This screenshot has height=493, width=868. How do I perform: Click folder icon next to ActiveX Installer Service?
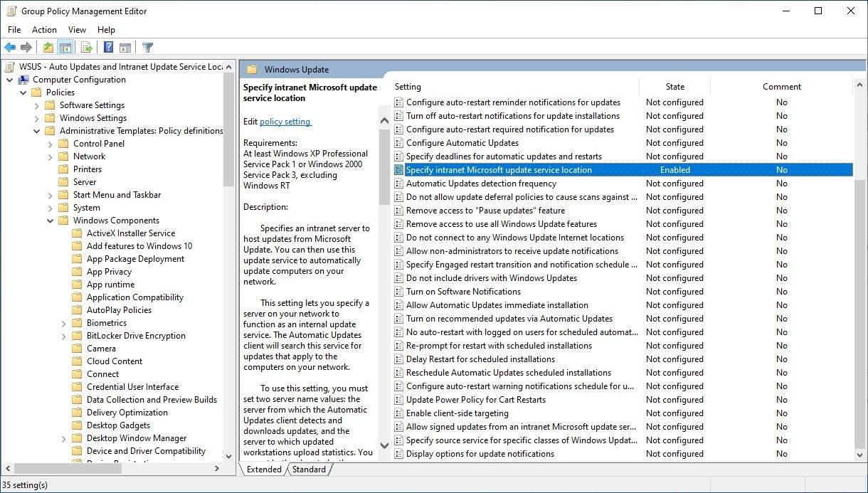pyautogui.click(x=77, y=233)
